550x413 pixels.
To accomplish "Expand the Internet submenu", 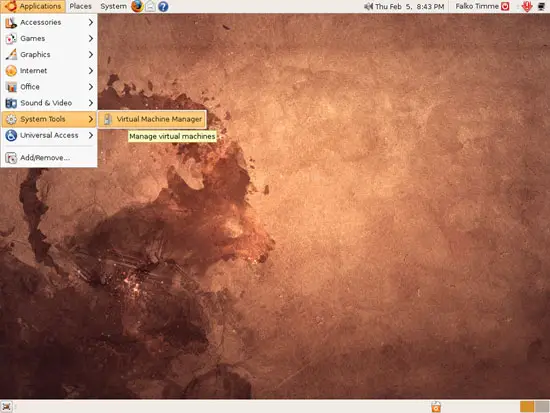I will click(x=49, y=71).
